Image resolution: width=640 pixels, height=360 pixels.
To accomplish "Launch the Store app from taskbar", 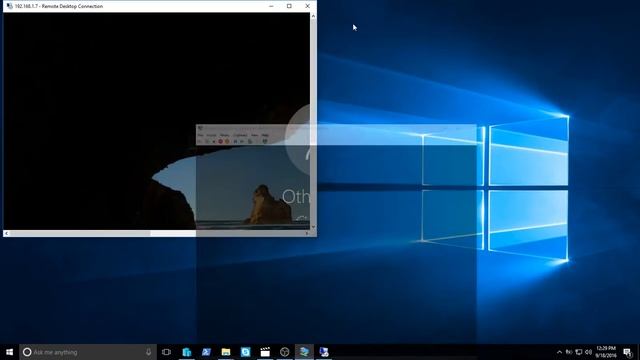I will point(187,352).
